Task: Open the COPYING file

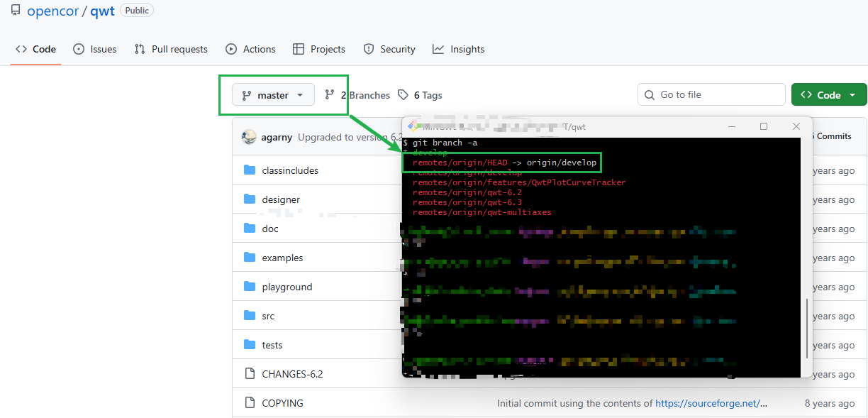Action: point(282,403)
